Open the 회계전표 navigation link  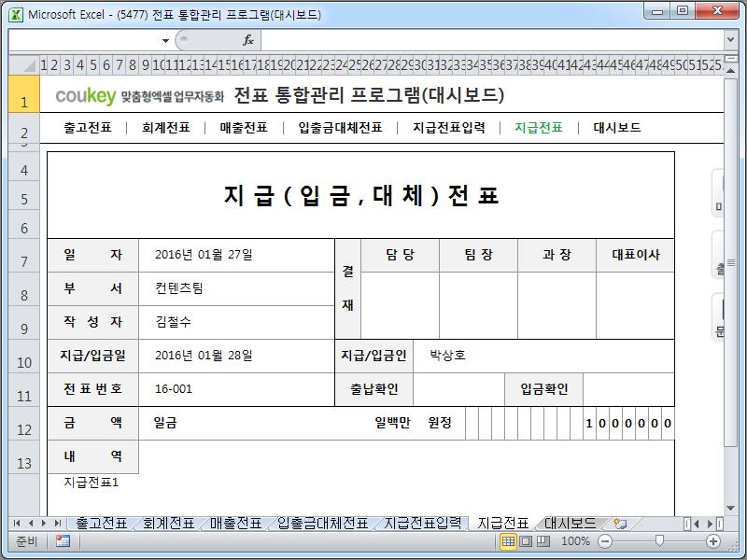[166, 128]
